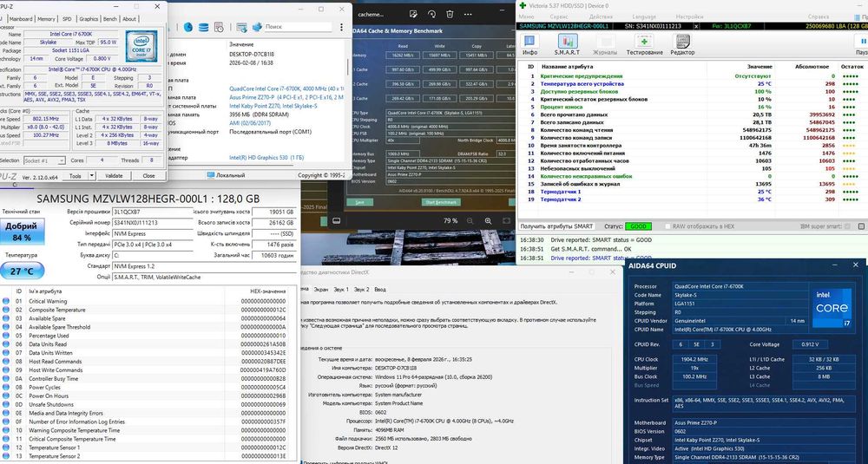Click the download-window icon left of search
The image size is (868, 464).
(x=241, y=27)
